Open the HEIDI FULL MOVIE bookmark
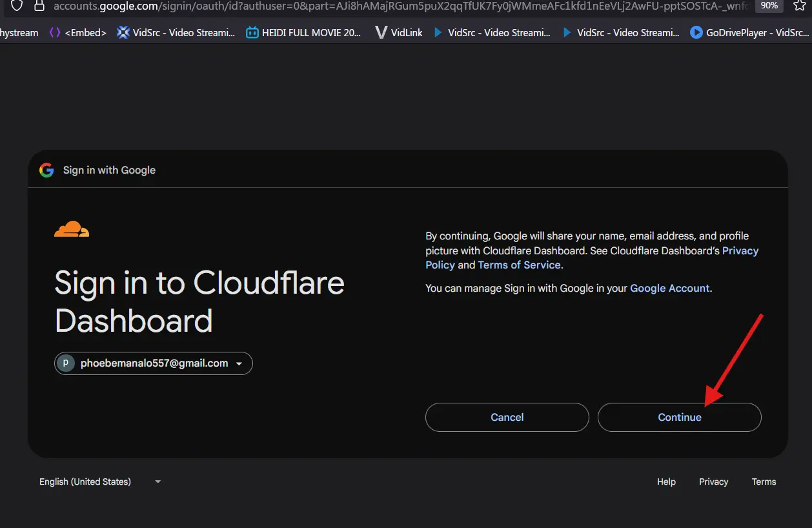 [303, 32]
